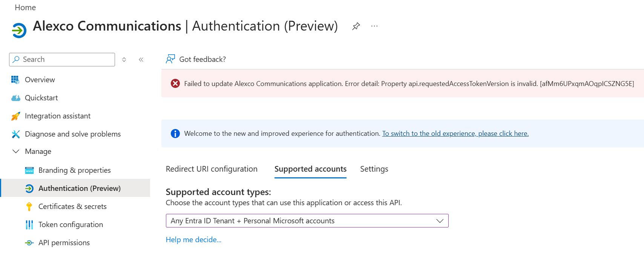Screen dimensions: 644x255
Task: Click the 'Failed to update' error message text
Action: (x=409, y=84)
